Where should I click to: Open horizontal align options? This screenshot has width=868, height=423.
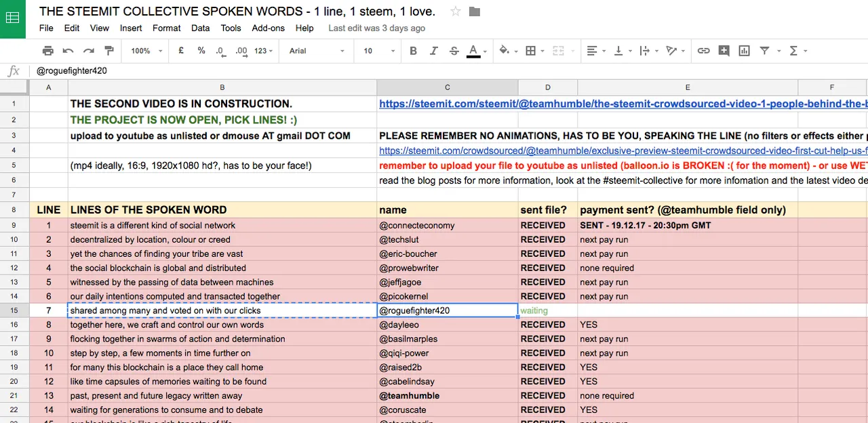(592, 51)
